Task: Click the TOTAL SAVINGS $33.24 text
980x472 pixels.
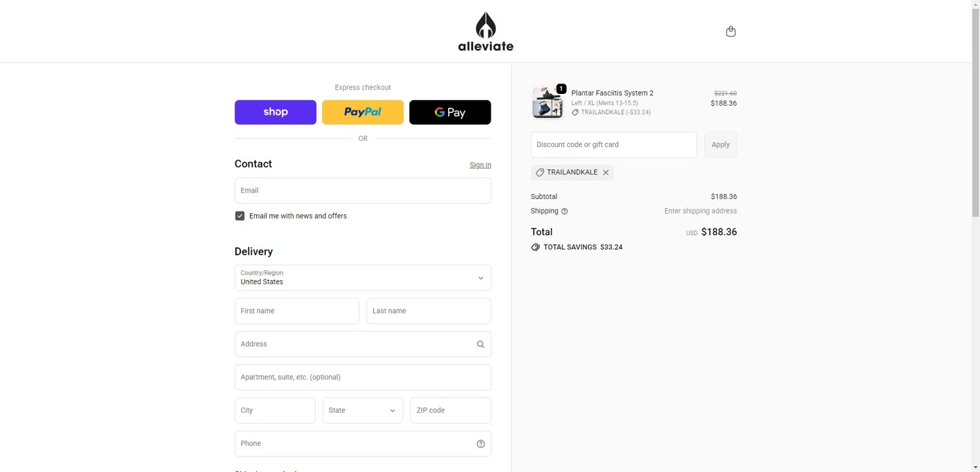Action: click(x=583, y=247)
